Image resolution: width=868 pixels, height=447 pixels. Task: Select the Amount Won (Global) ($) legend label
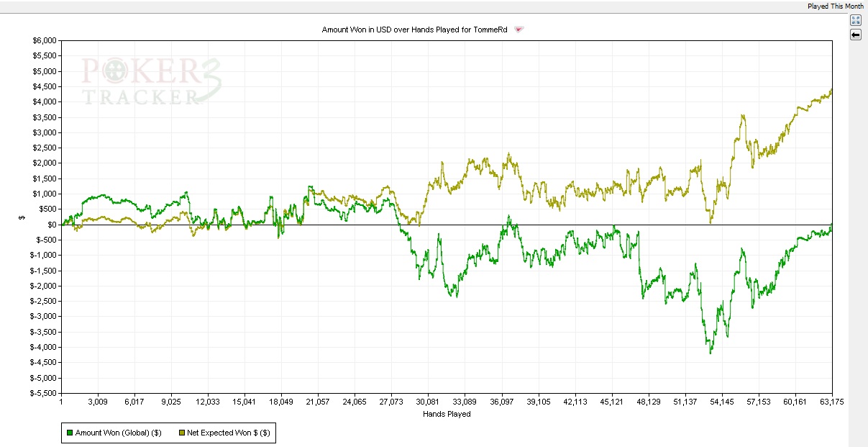[x=118, y=433]
